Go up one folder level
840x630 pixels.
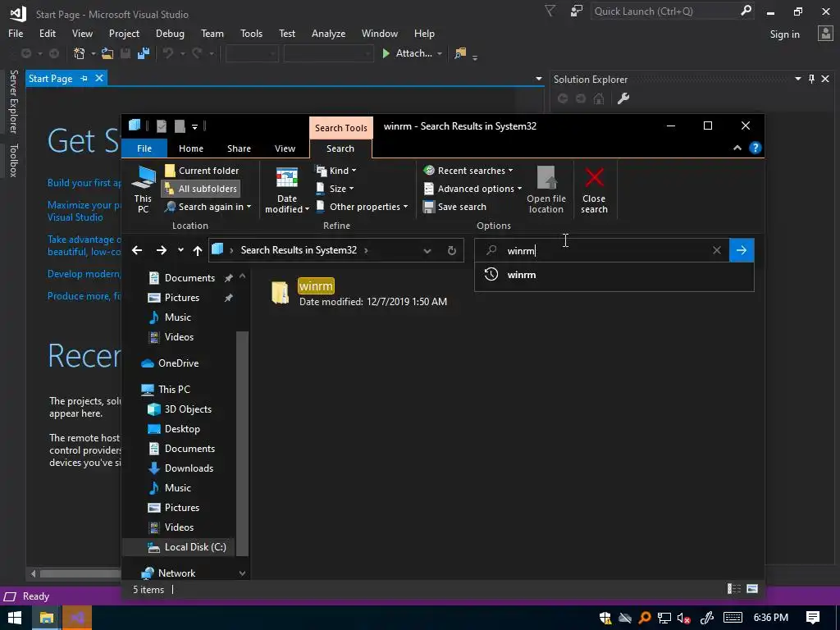[x=197, y=250]
